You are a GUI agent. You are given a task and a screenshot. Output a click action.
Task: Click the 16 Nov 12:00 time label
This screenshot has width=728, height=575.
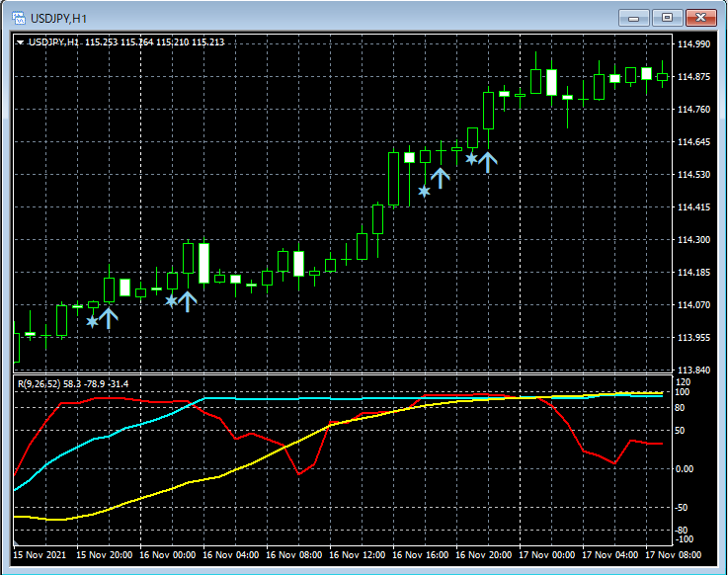tap(357, 555)
